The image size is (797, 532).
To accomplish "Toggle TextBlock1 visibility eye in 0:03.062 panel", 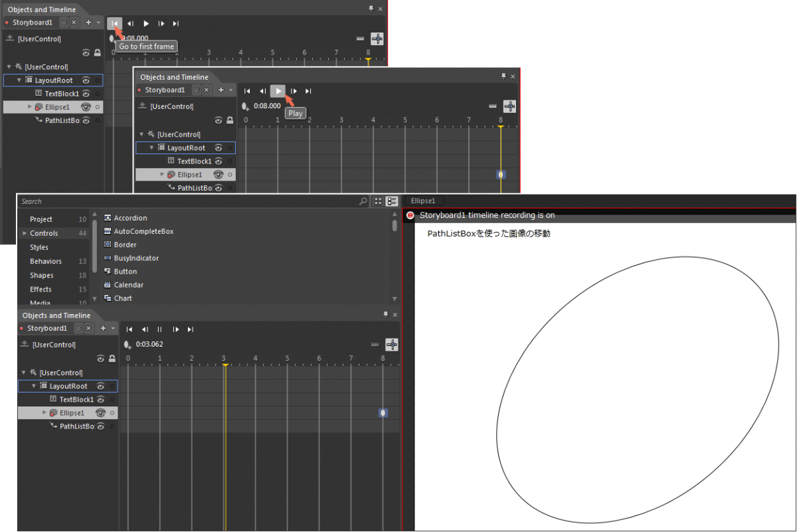I will 101,399.
